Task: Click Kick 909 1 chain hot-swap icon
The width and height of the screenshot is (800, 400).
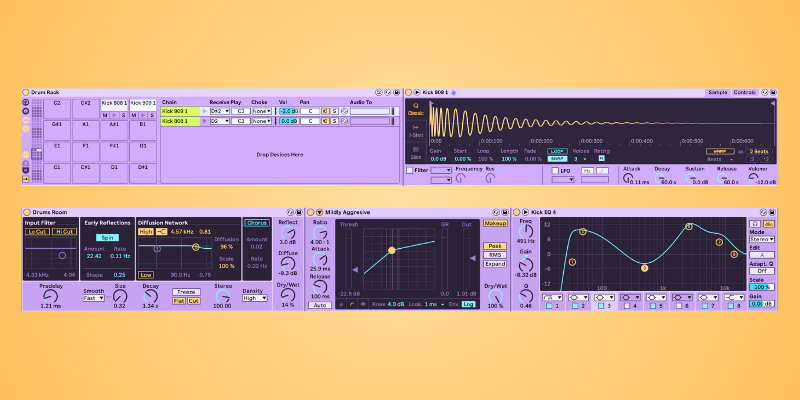Action: click(x=344, y=111)
